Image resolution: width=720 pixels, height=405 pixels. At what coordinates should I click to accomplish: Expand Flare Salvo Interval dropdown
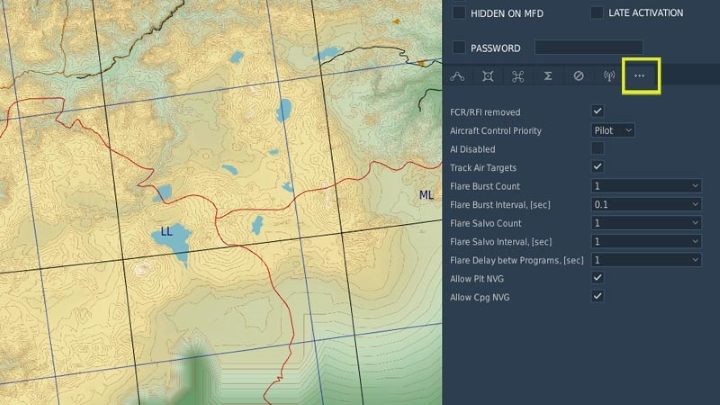(x=646, y=241)
